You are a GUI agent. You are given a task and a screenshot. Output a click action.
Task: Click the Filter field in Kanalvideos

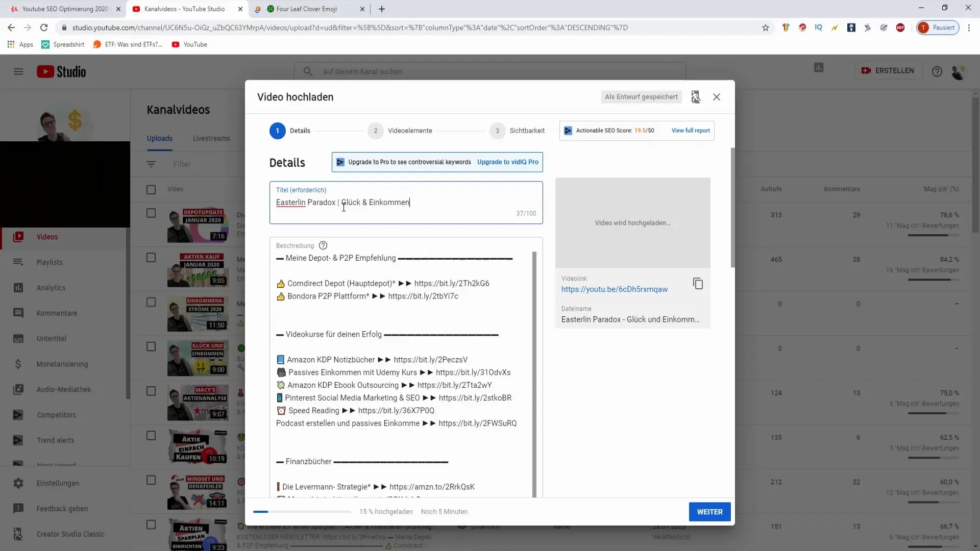tap(182, 164)
